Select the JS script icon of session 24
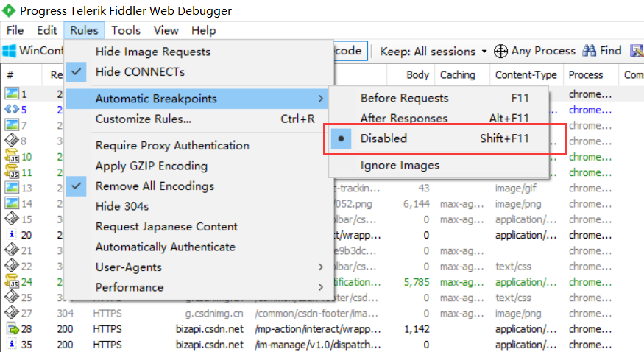Screen dimensions: 644x352 (12, 281)
